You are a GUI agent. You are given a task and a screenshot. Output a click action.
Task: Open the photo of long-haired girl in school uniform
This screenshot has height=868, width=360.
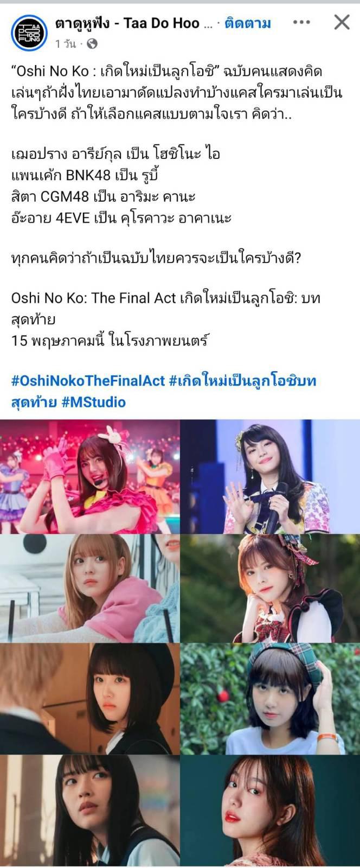coord(89,812)
